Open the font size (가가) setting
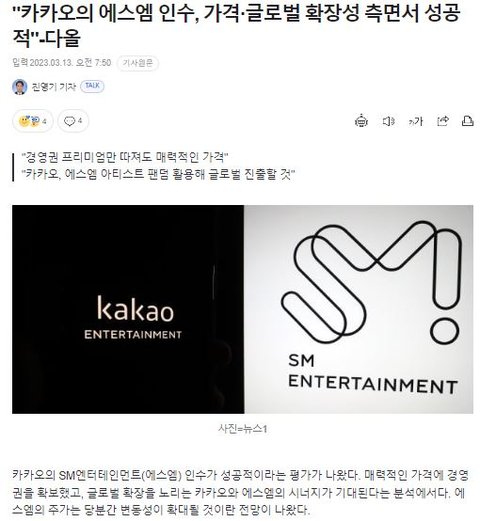This screenshot has width=480, height=521. pos(415,121)
